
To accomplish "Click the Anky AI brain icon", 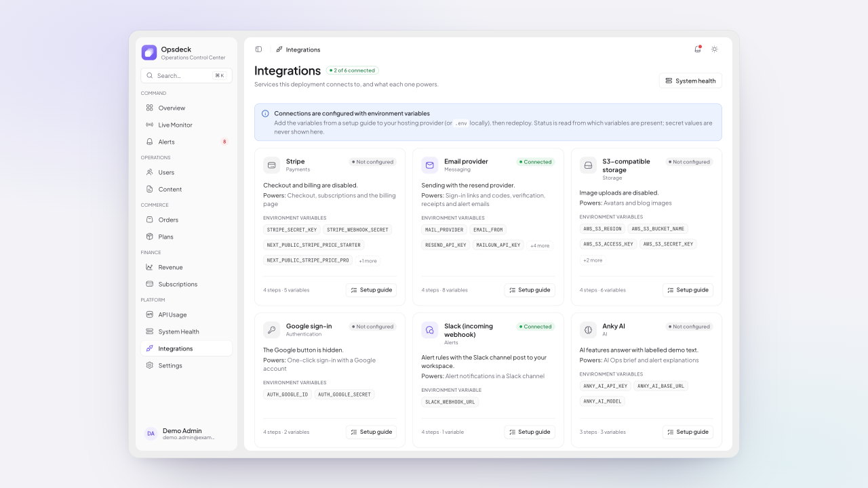I will 588,330.
